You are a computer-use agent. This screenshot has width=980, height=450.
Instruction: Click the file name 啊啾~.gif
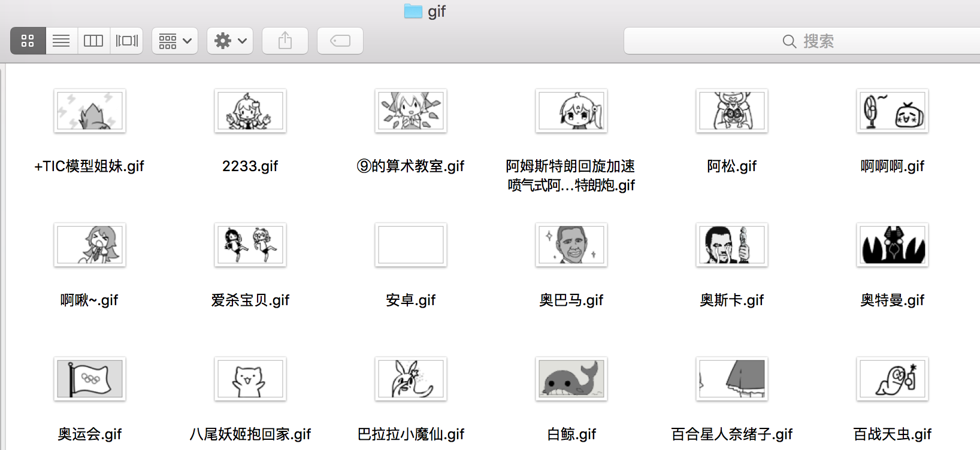coord(89,300)
